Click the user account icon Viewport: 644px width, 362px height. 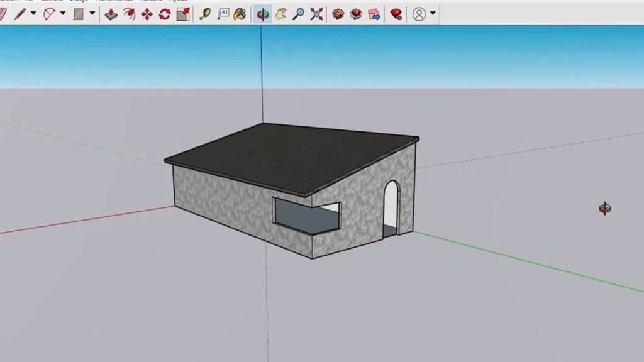tap(419, 14)
